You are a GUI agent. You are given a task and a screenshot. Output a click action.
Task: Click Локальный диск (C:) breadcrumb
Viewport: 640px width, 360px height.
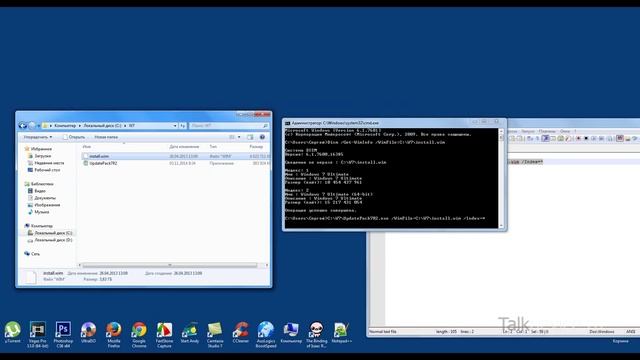point(102,126)
